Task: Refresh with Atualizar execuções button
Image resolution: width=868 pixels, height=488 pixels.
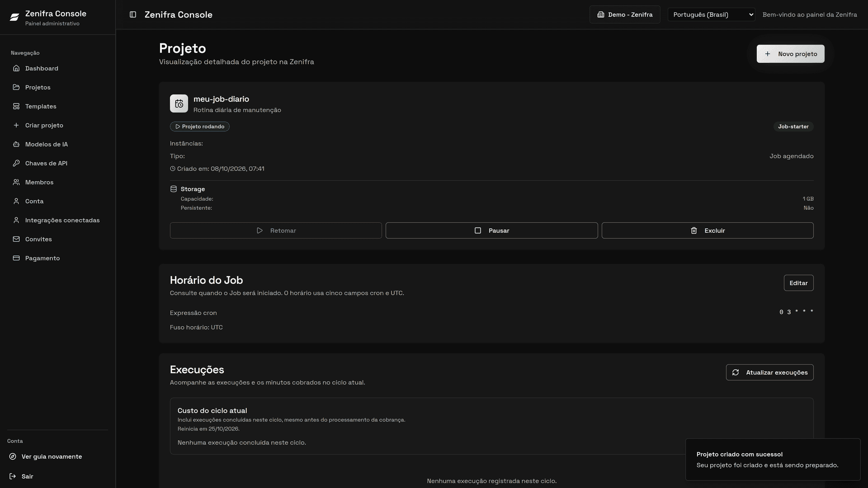Action: click(769, 372)
